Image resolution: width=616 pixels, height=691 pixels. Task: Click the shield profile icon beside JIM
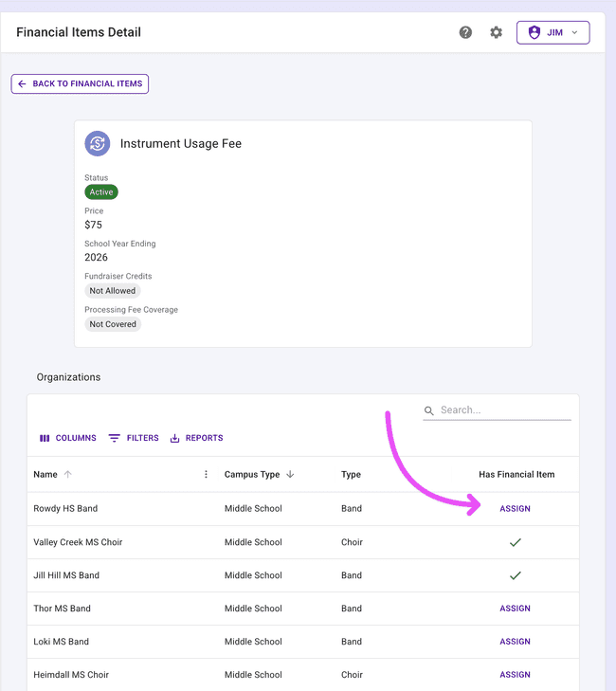coord(534,32)
